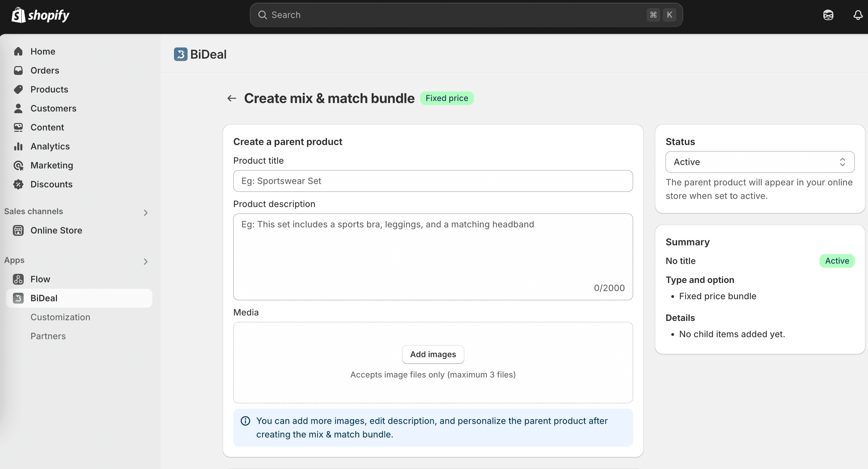The image size is (868, 469).
Task: Click the BiDeal header title text
Action: point(208,54)
